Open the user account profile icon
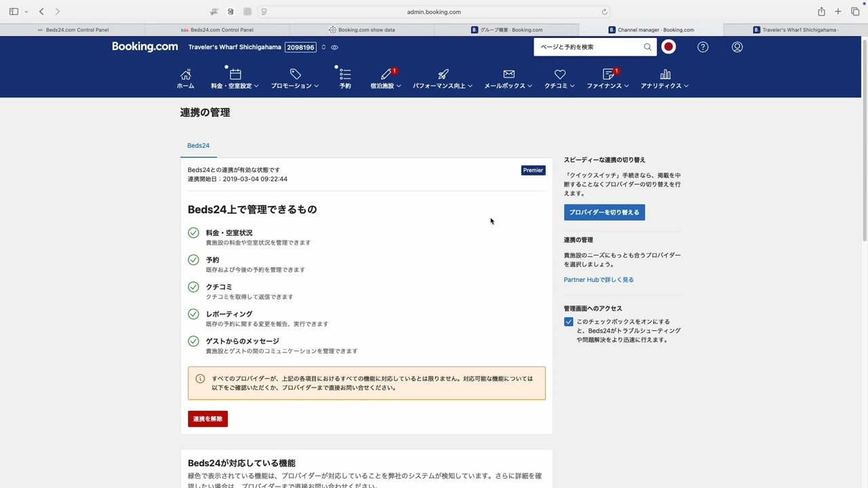The height and width of the screenshot is (488, 868). point(737,47)
